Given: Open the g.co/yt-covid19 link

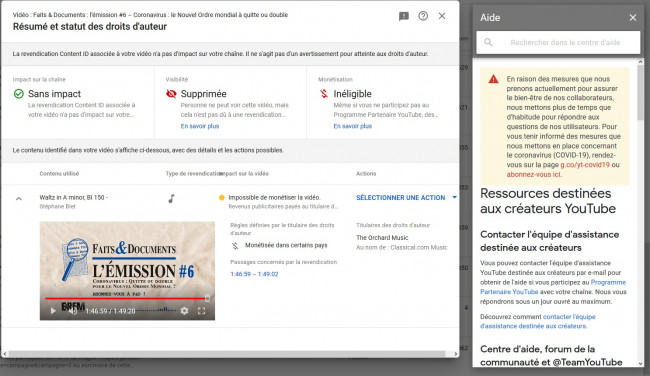Looking at the screenshot, I should pyautogui.click(x=585, y=165).
